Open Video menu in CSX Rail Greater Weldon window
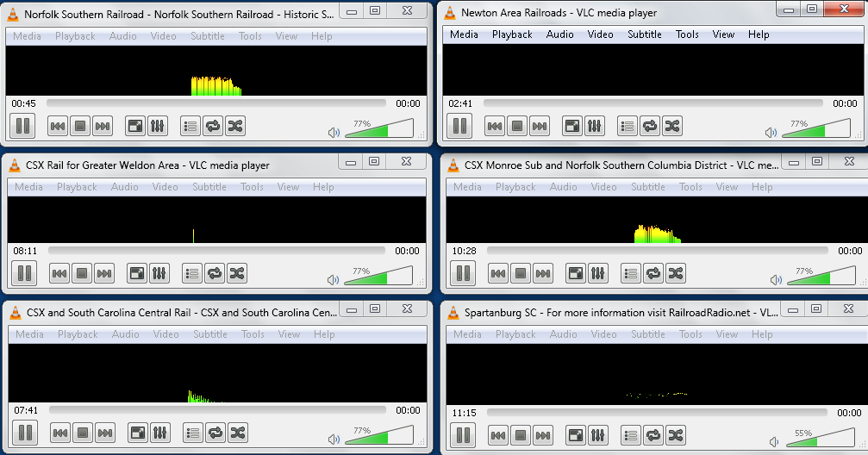Viewport: 868px width, 455px height. (165, 187)
